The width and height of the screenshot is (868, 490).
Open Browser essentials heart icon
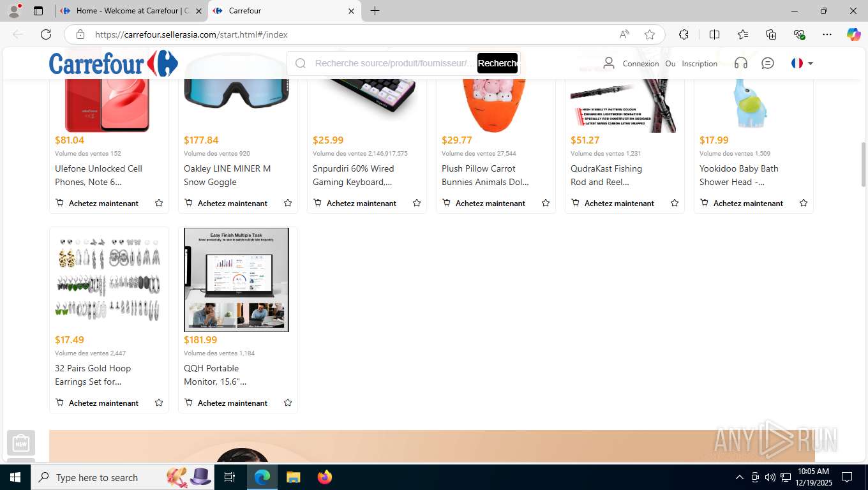[799, 34]
